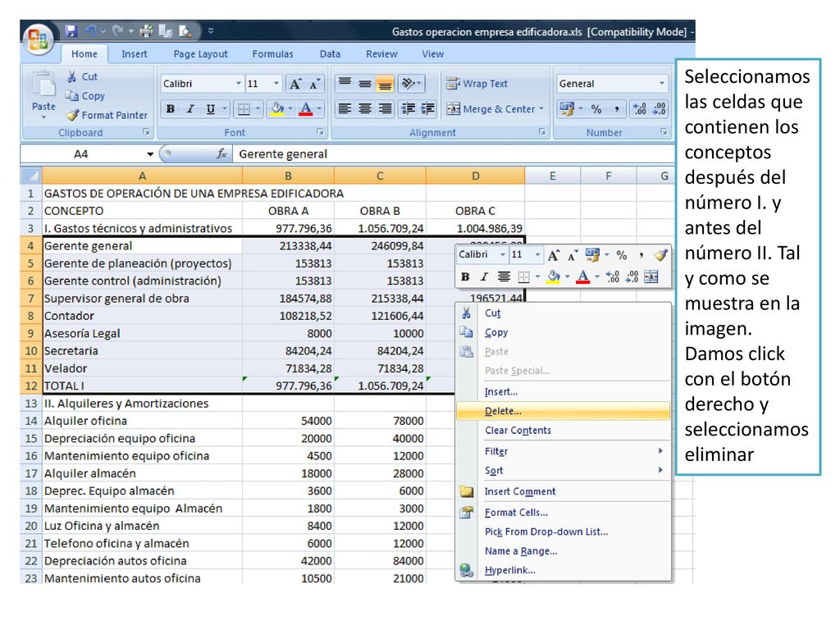The height and width of the screenshot is (630, 840).
Task: Left-align cell text in ribbon
Action: [x=345, y=109]
